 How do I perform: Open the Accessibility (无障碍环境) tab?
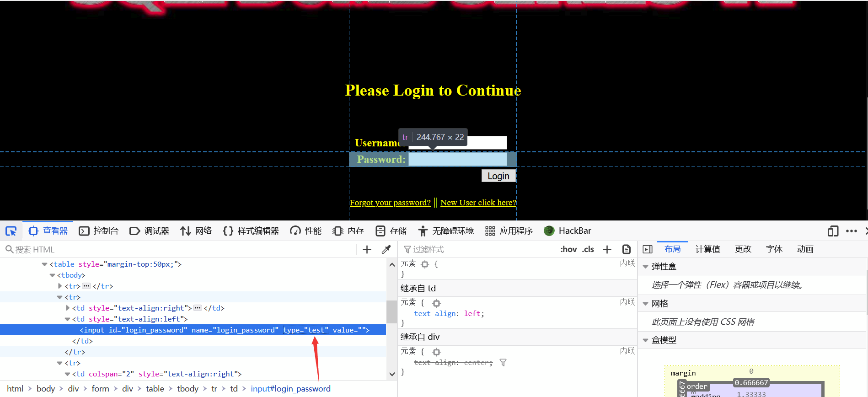point(446,231)
